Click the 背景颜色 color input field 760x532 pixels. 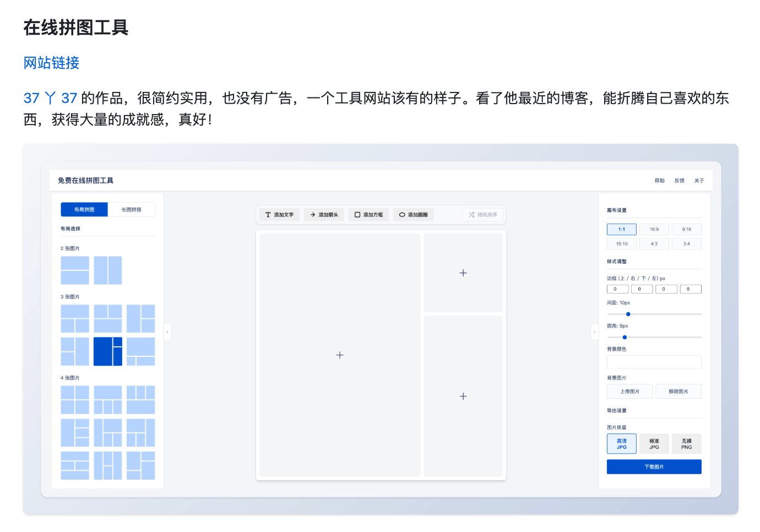[654, 362]
